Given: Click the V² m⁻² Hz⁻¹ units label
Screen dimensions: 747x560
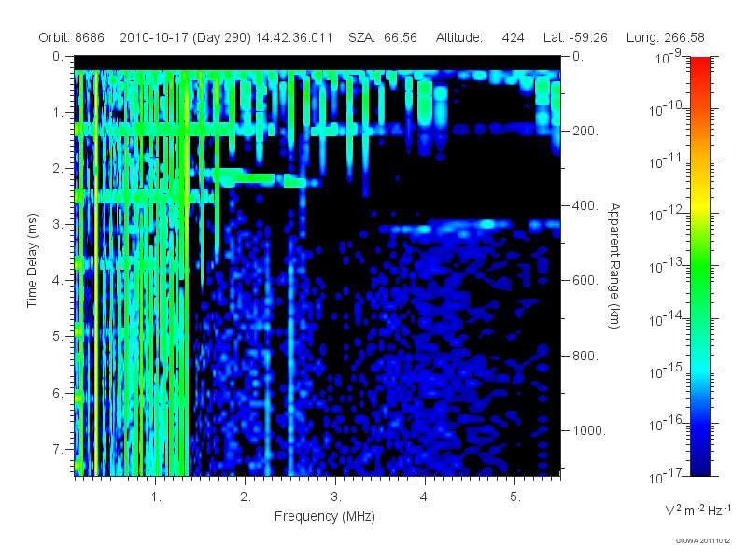Looking at the screenshot, I should click(x=698, y=510).
